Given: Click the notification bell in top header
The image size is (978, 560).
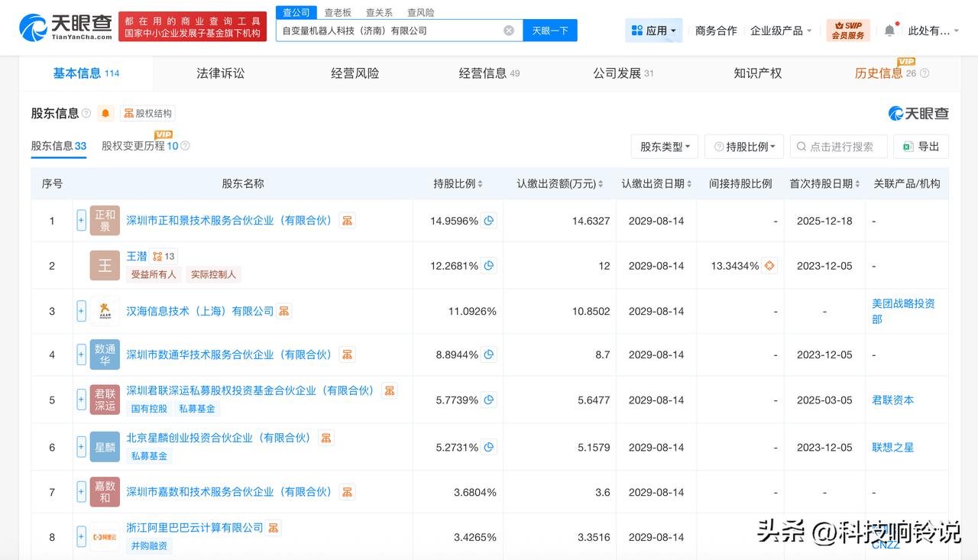Looking at the screenshot, I should pos(889,31).
